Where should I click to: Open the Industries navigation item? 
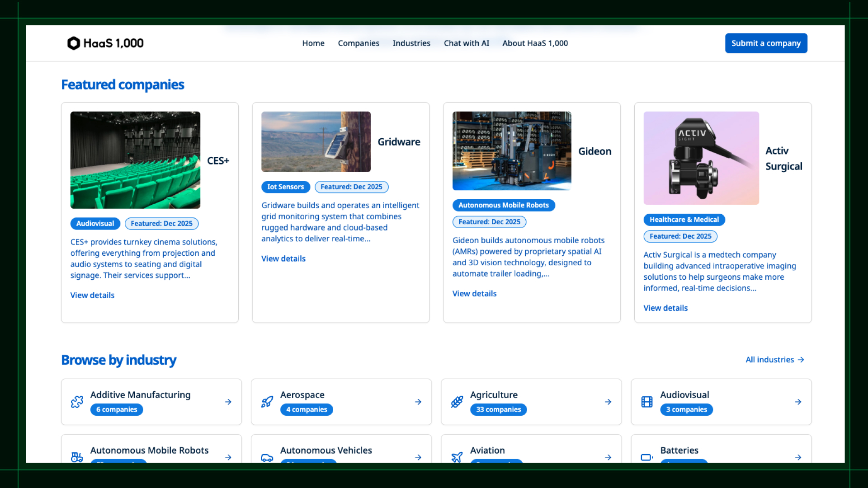(x=411, y=43)
